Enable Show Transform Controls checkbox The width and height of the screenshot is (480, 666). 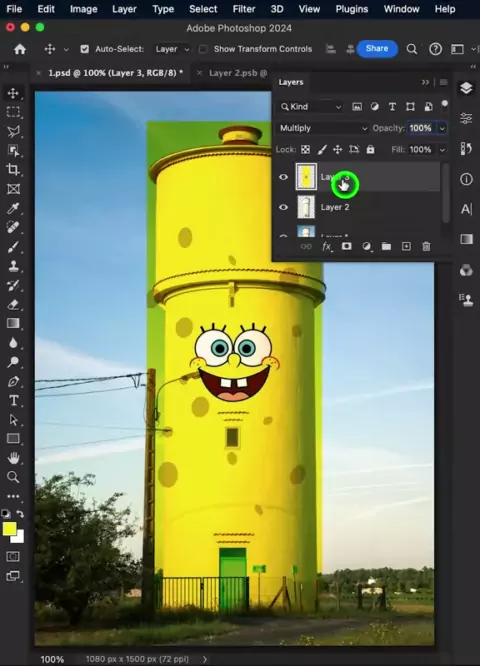click(203, 49)
